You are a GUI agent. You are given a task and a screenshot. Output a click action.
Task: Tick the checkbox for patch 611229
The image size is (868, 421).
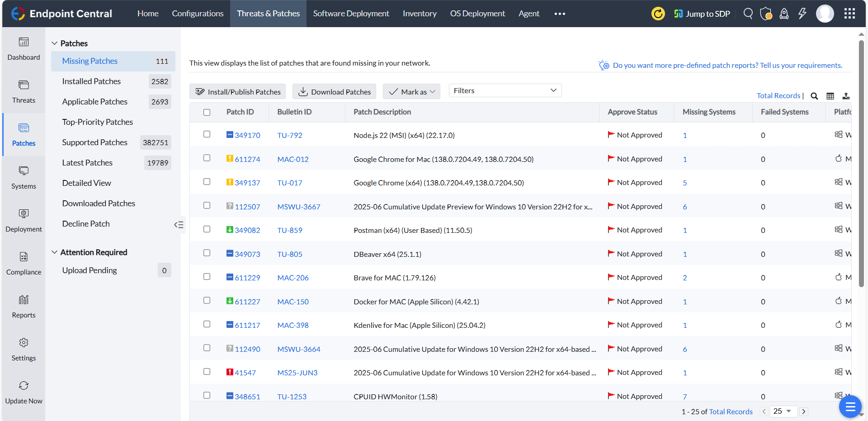coord(207,277)
